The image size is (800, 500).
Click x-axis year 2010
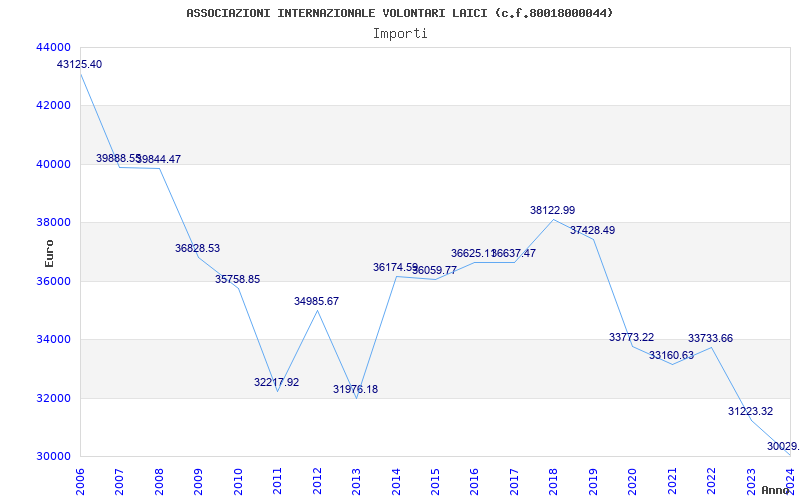[238, 482]
